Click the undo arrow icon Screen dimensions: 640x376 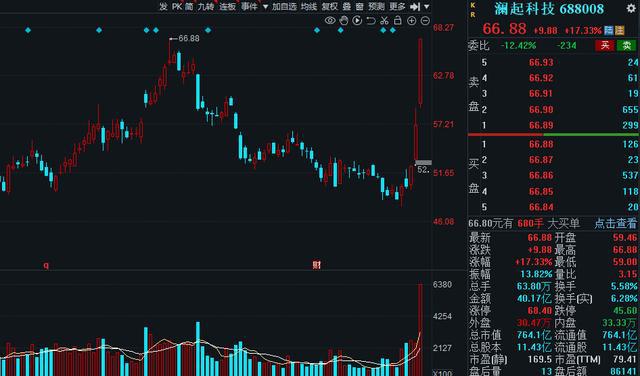click(x=371, y=20)
